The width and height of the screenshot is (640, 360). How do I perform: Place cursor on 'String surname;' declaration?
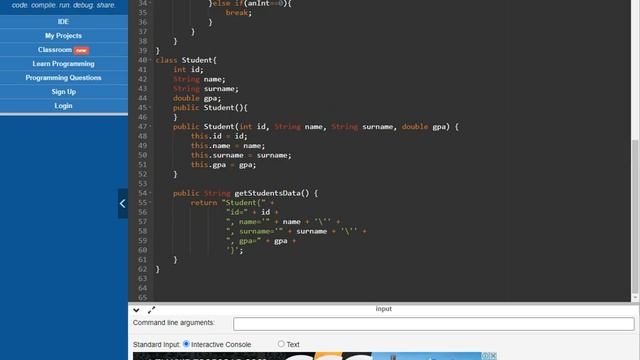(206, 89)
